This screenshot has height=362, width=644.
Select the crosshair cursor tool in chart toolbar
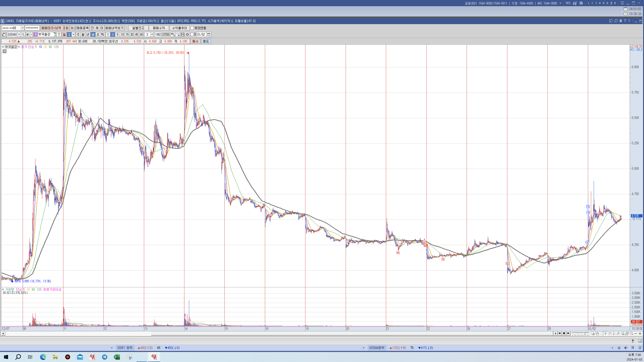pyautogui.click(x=606, y=333)
